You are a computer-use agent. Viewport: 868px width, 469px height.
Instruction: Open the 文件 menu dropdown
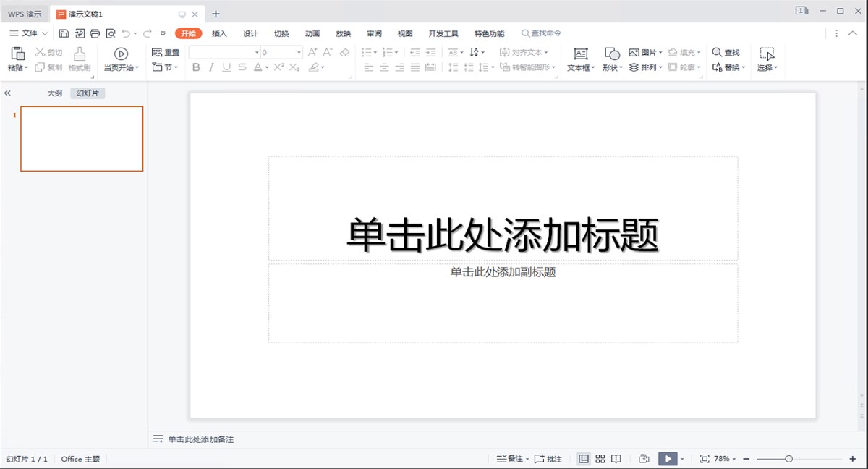pyautogui.click(x=29, y=33)
